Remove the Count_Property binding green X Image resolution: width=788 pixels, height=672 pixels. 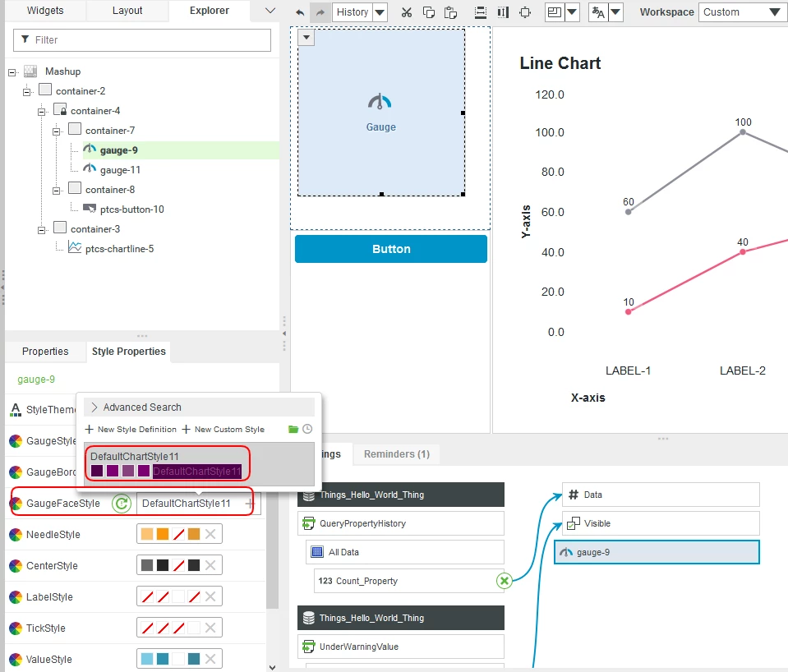tap(504, 581)
